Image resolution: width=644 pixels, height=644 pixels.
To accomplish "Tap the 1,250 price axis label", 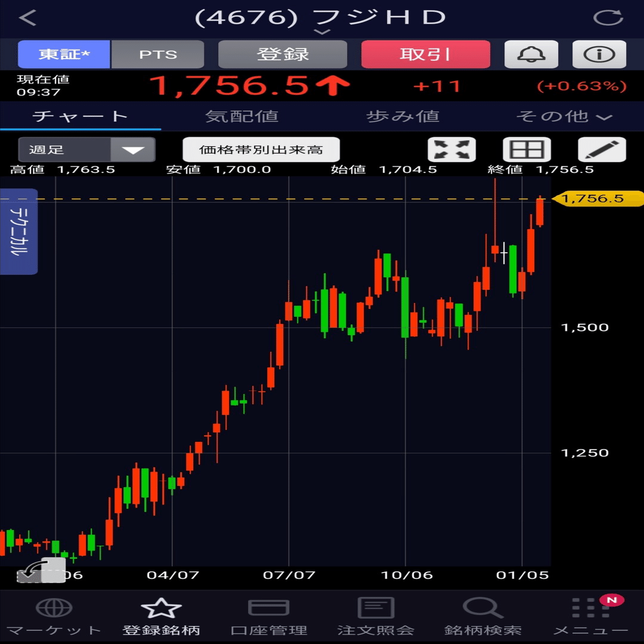I will (585, 453).
